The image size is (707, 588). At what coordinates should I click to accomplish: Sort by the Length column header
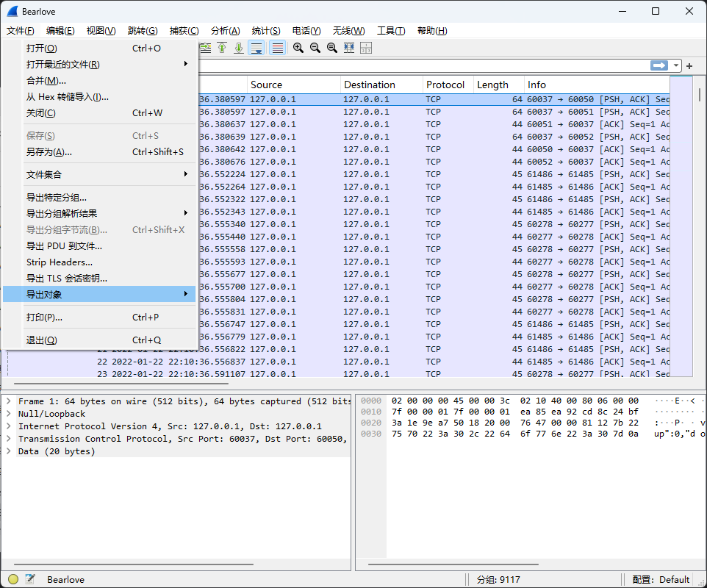(x=499, y=85)
